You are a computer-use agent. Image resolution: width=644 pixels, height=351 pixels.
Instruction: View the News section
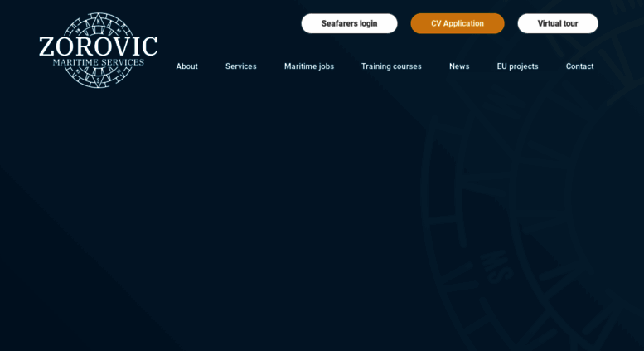point(459,66)
